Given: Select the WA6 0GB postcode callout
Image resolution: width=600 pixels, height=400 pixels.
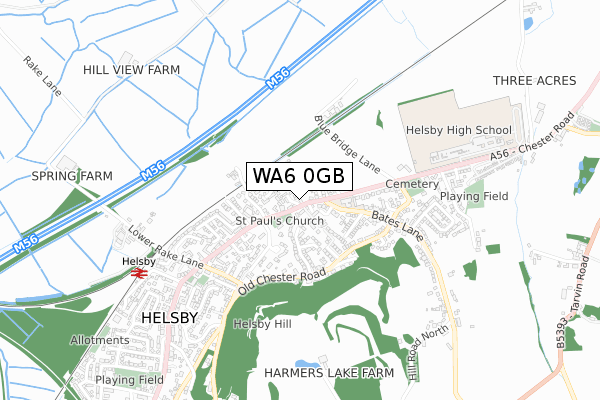Looking at the screenshot, I should point(299,177).
